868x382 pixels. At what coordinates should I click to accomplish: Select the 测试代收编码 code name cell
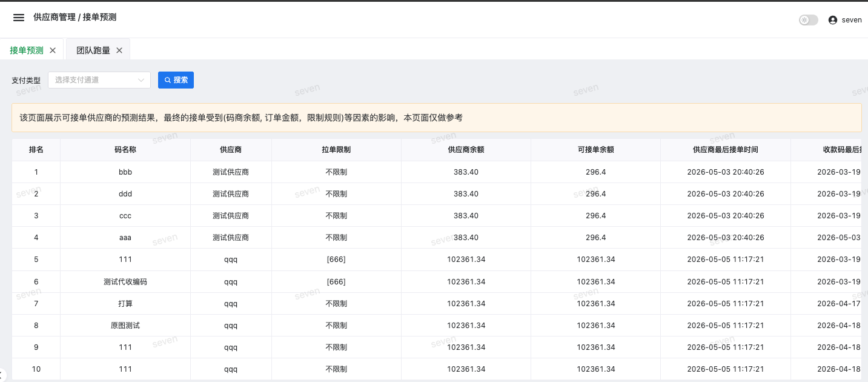click(x=125, y=282)
